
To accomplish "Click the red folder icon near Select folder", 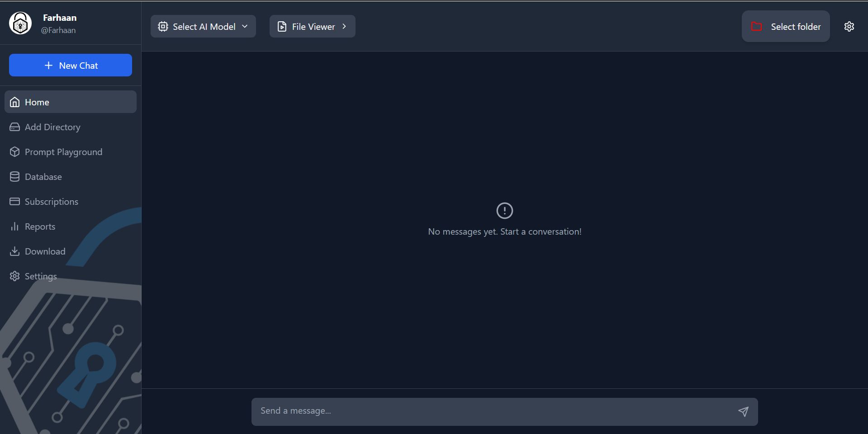I will (757, 26).
